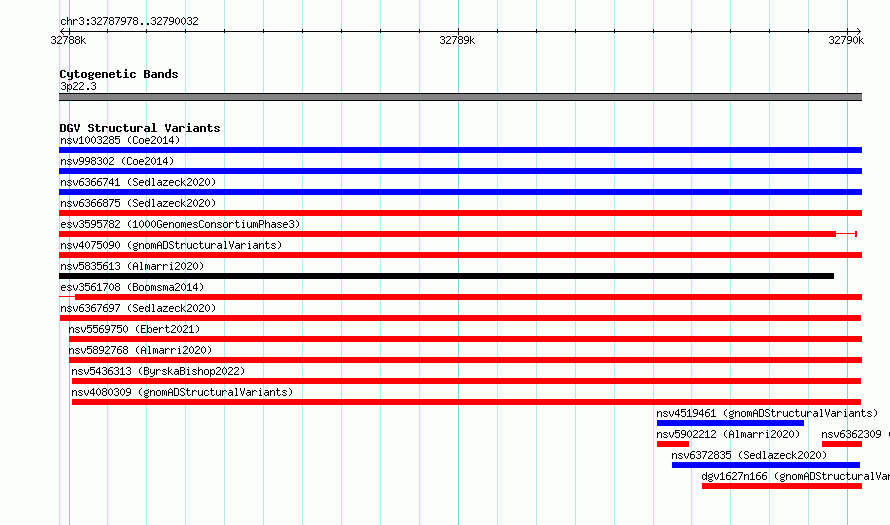Click the 3p22.3 band label
This screenshot has height=525, width=890.
(78, 86)
